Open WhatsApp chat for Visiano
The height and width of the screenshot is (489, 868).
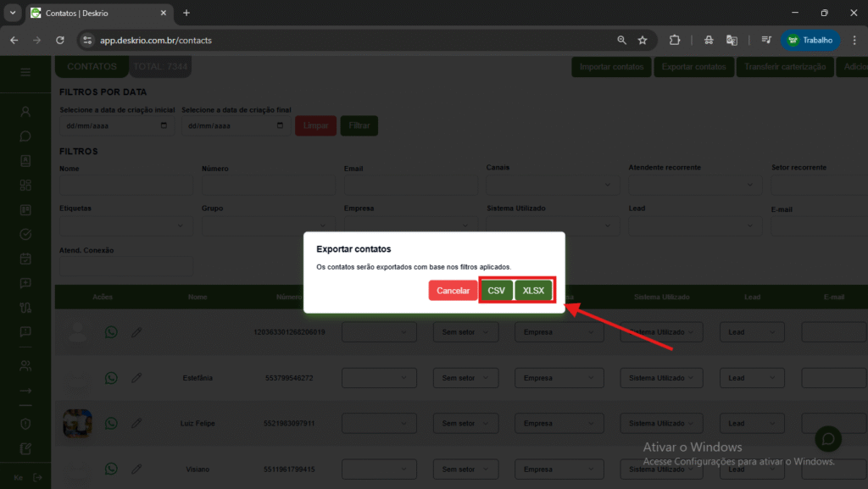click(111, 470)
